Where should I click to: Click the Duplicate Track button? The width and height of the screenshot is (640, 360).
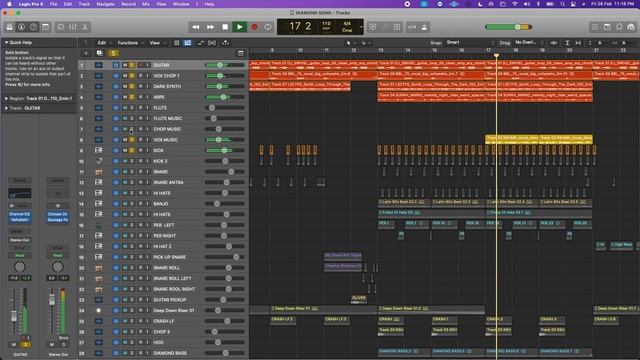coord(99,53)
